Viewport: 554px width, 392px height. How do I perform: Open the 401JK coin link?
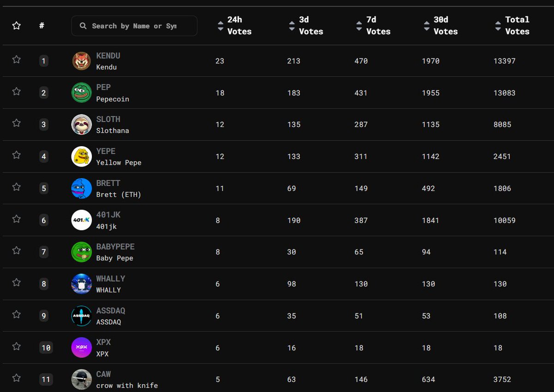tap(108, 215)
